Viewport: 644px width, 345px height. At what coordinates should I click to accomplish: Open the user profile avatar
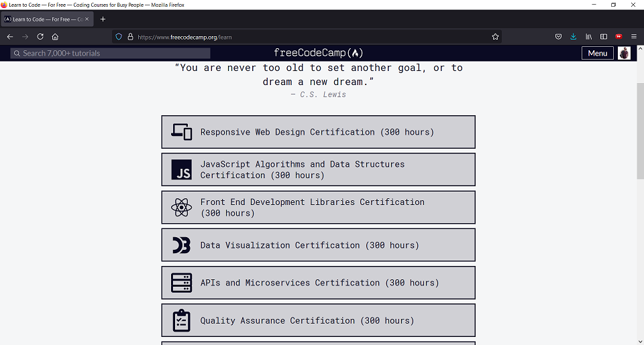(624, 54)
